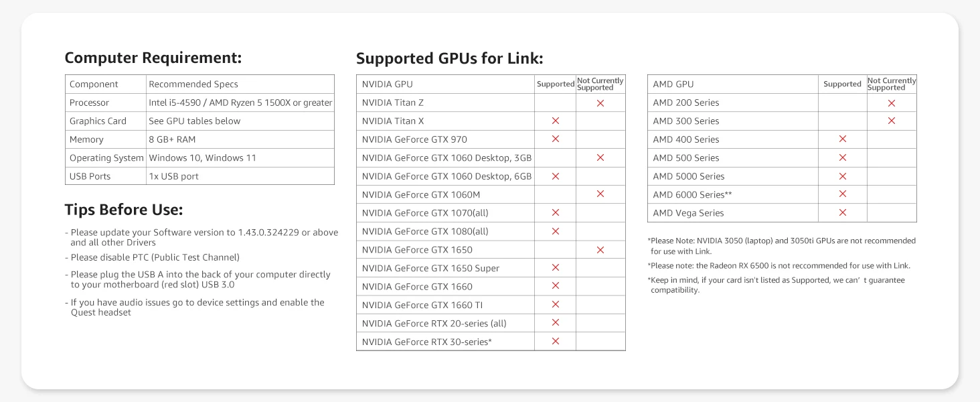Click the red X for AMD Vega Series
Image resolution: width=980 pixels, height=402 pixels.
843,212
